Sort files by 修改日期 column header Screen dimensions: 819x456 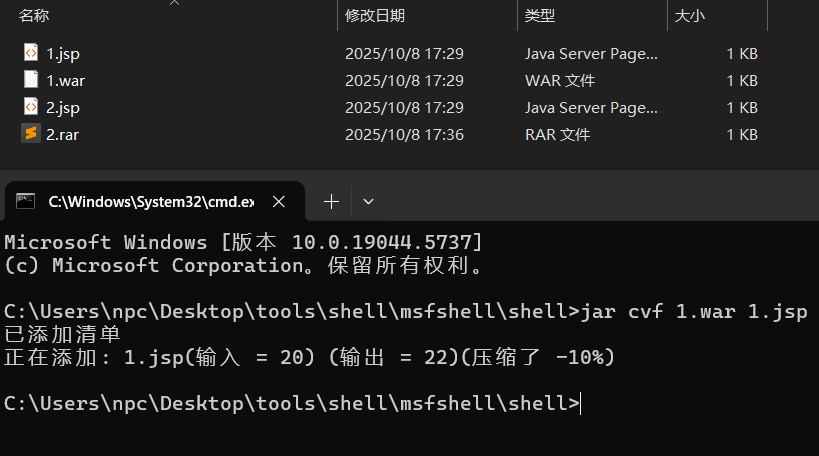tap(375, 16)
